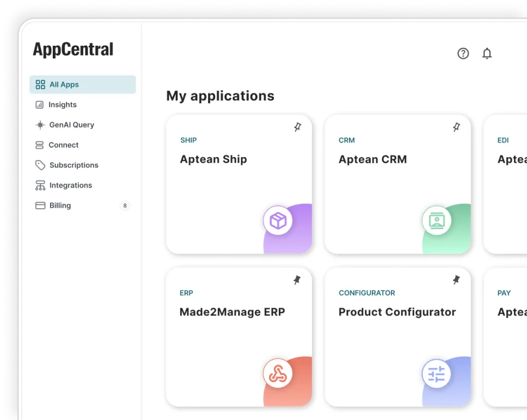Click the CONFIGURATOR category label
The height and width of the screenshot is (420, 527).
click(367, 293)
